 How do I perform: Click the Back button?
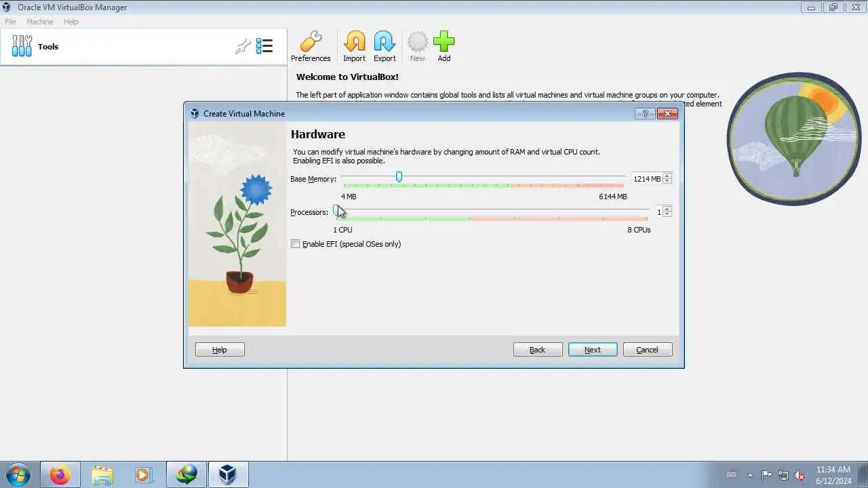[x=538, y=350]
